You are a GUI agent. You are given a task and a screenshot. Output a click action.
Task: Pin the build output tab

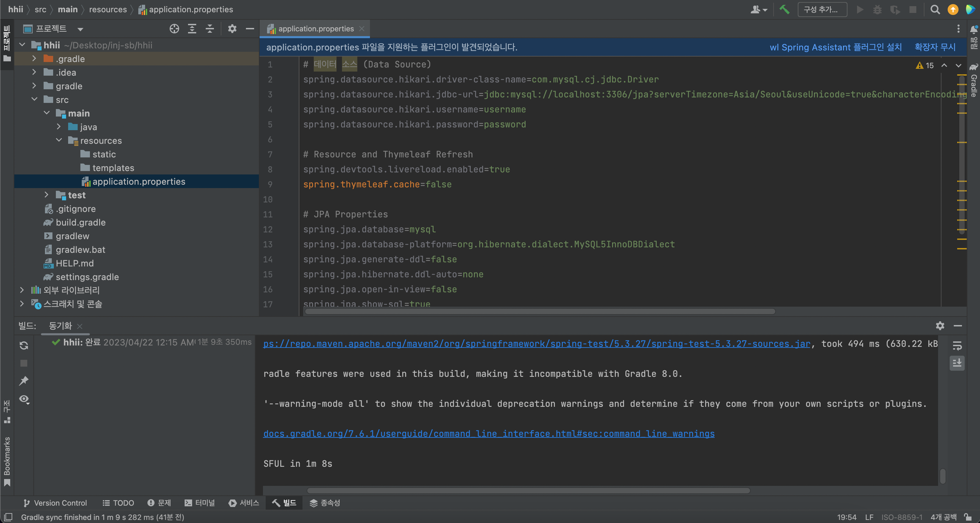24,381
